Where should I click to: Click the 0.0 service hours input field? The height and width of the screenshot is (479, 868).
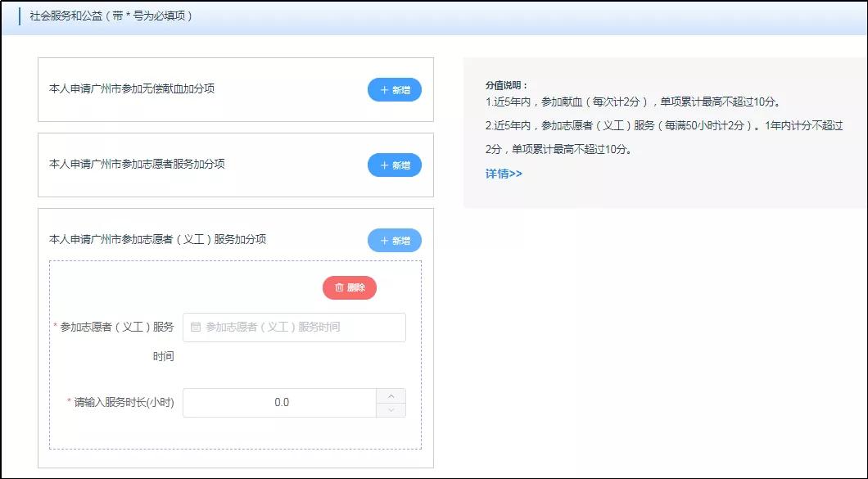click(x=283, y=402)
